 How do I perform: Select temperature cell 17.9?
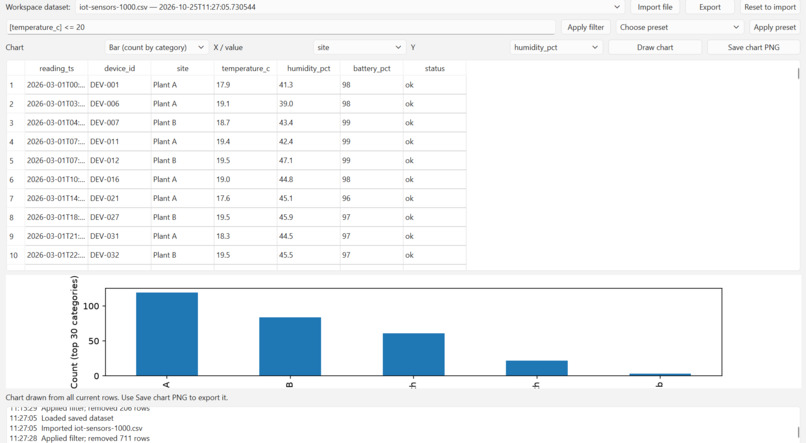click(245, 85)
